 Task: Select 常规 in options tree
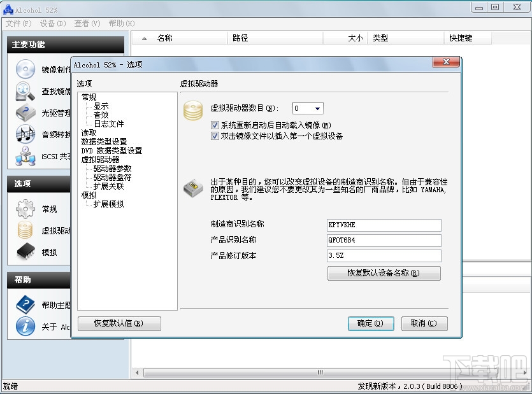(x=89, y=97)
